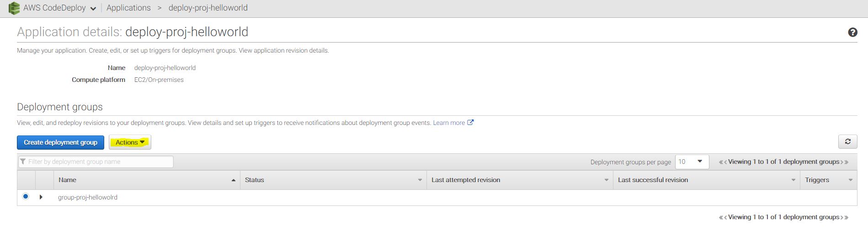
Task: Sort by the Name column header
Action: click(x=67, y=180)
